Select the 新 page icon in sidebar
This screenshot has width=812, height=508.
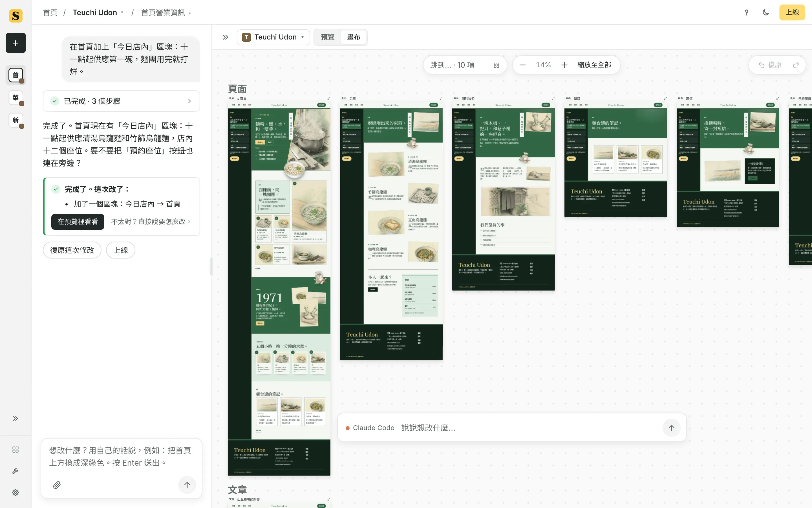16,120
